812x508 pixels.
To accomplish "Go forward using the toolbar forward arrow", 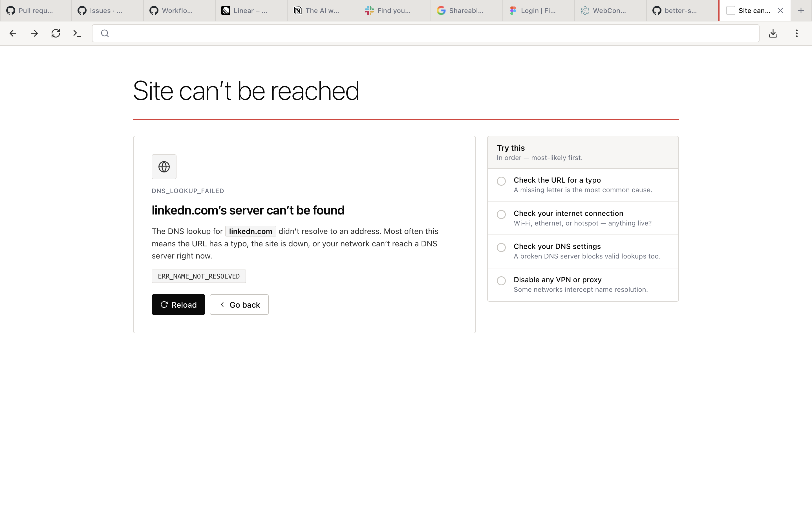I will point(34,33).
